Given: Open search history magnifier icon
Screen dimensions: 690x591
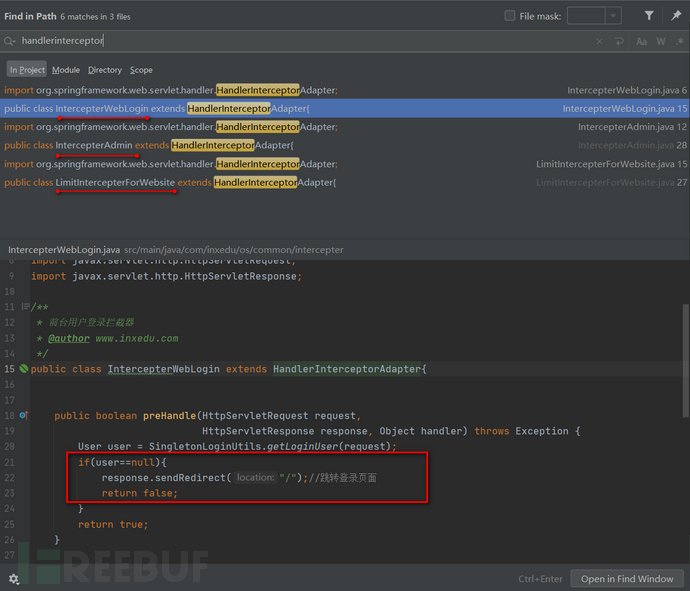Looking at the screenshot, I should [10, 42].
